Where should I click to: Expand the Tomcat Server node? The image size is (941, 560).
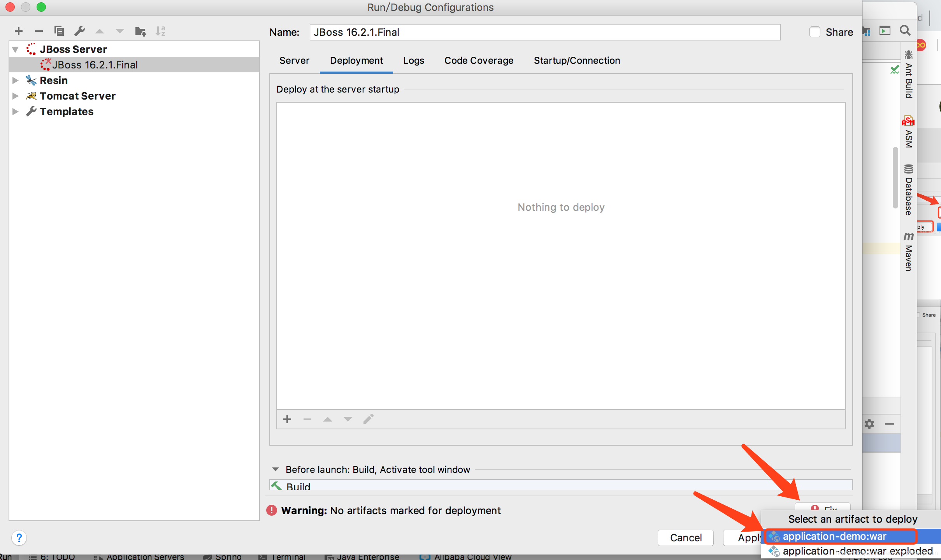click(x=16, y=96)
